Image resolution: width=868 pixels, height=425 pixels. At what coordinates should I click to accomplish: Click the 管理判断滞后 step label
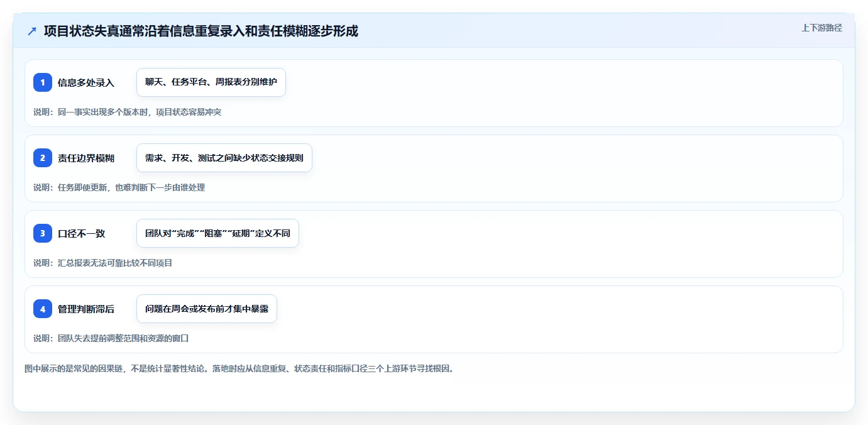point(86,309)
